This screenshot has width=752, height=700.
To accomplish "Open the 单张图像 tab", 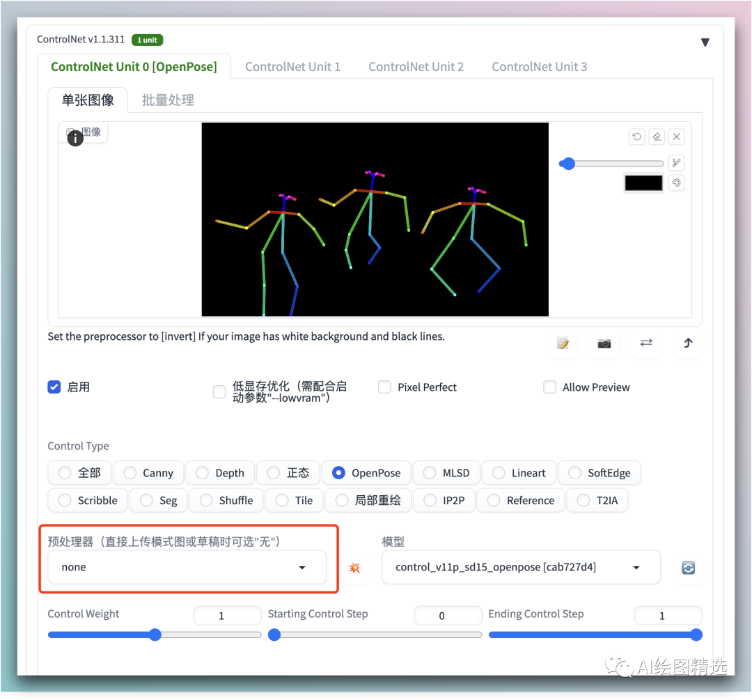I will click(x=88, y=100).
